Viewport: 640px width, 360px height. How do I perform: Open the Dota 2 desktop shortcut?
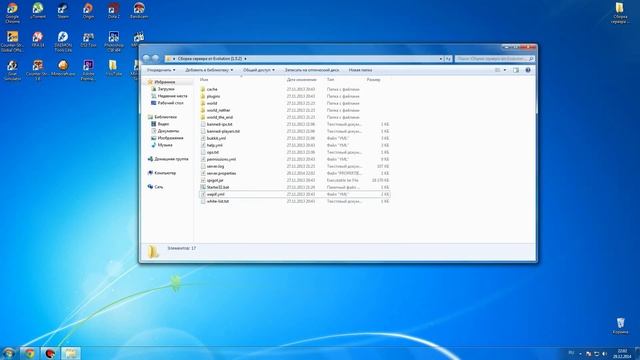pos(113,11)
